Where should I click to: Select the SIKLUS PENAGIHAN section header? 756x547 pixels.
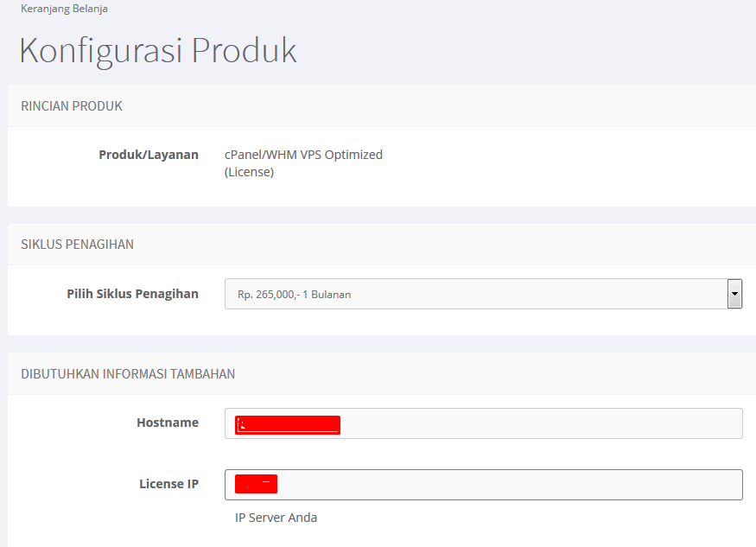(x=77, y=245)
